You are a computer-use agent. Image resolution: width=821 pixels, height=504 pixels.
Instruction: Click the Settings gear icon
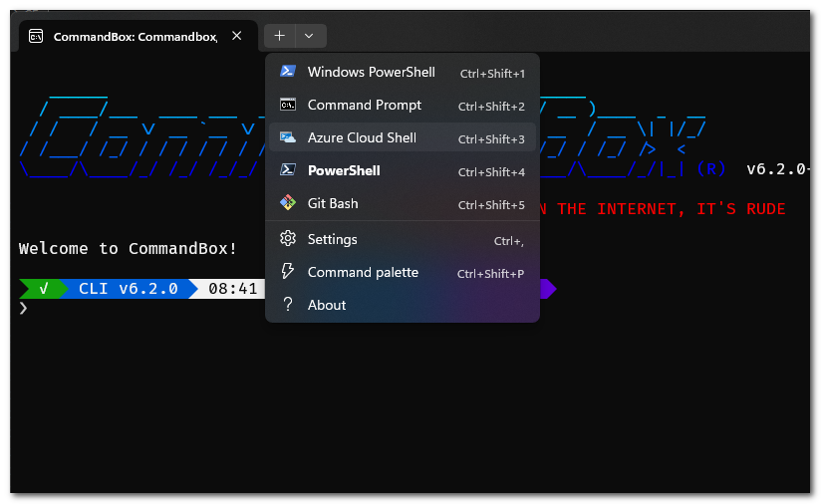click(288, 239)
